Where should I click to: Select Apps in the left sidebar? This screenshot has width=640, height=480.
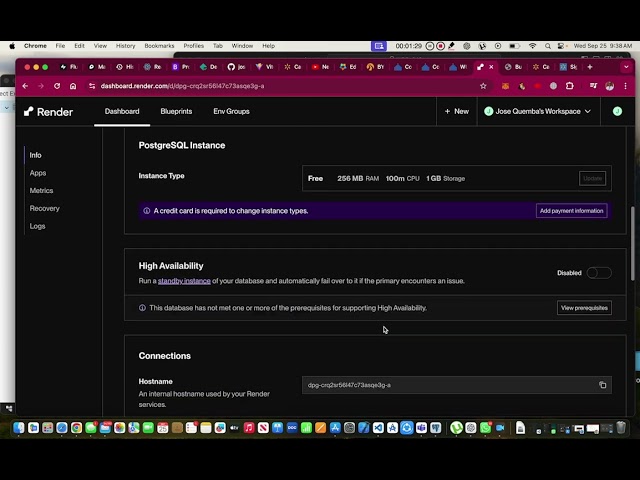[38, 173]
